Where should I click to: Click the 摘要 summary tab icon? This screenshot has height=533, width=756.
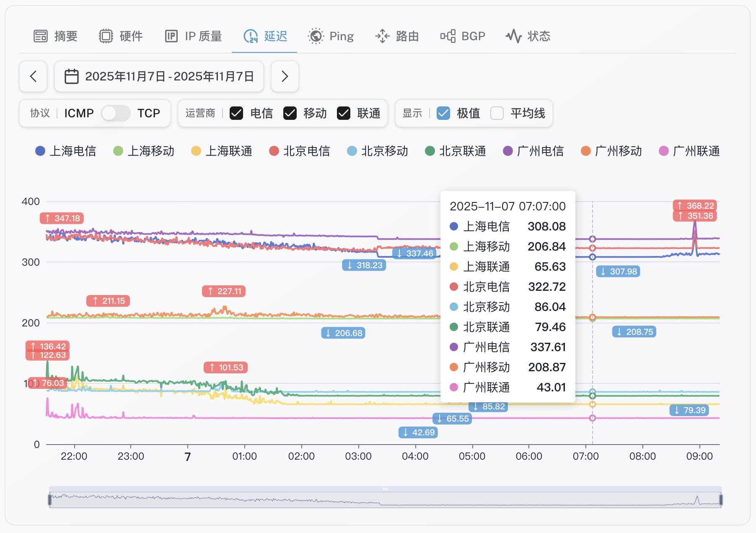tap(41, 36)
